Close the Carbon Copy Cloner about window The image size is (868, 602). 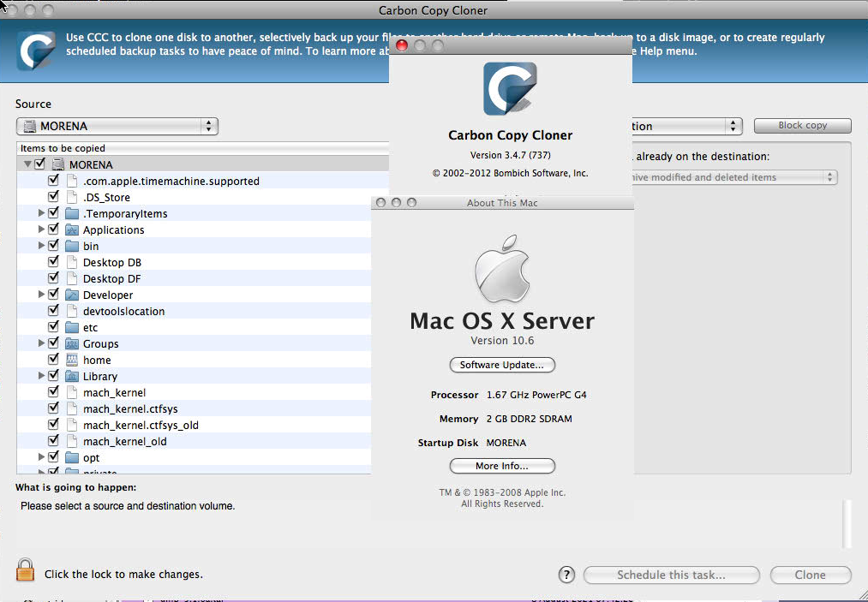[x=402, y=45]
